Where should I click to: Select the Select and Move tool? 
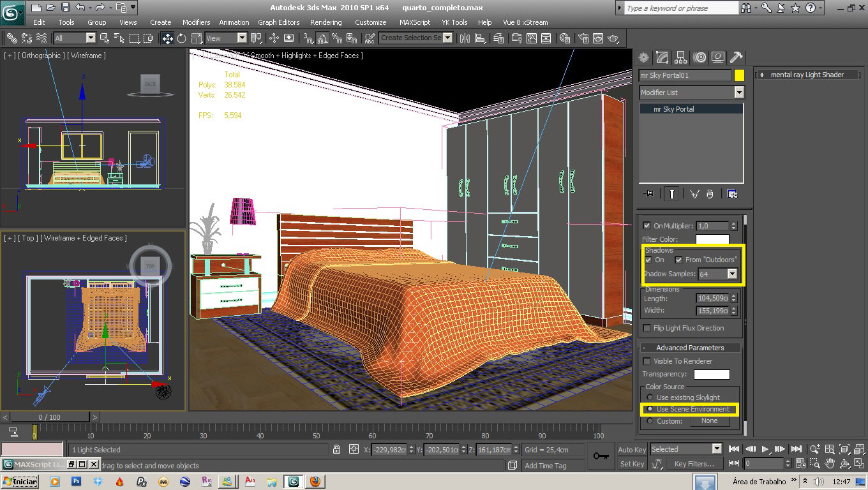[x=167, y=38]
